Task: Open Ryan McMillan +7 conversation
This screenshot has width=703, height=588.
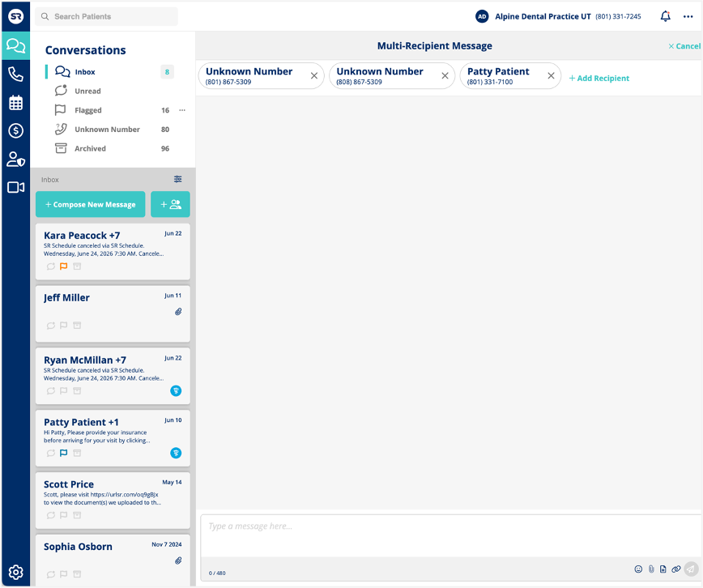Action: (x=113, y=376)
